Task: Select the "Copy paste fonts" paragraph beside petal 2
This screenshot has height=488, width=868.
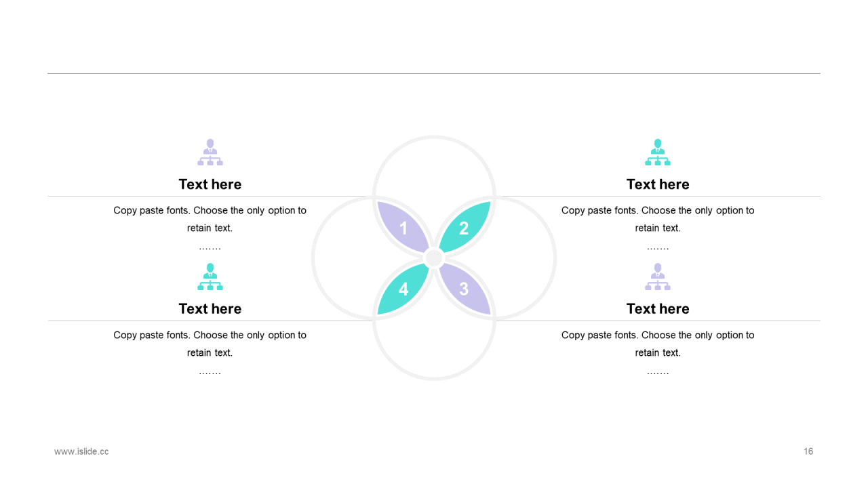Action: point(658,219)
